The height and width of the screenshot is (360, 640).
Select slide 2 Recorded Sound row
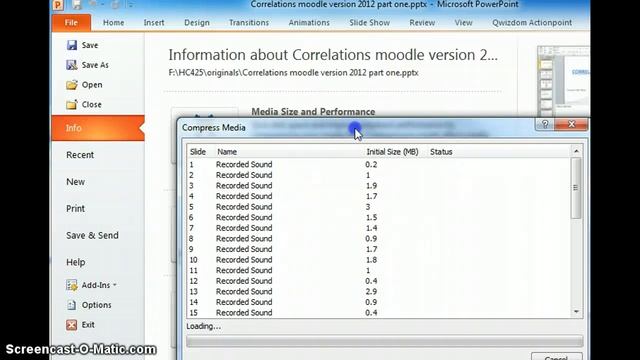click(x=379, y=175)
